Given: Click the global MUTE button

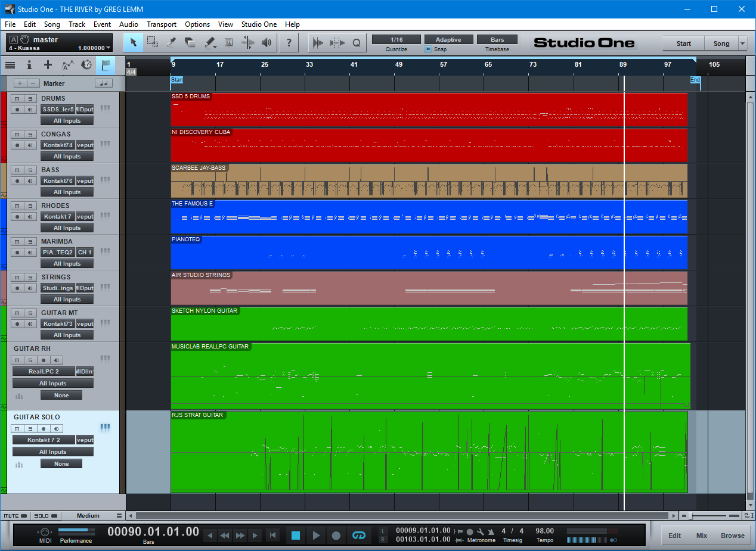Looking at the screenshot, I should point(15,516).
